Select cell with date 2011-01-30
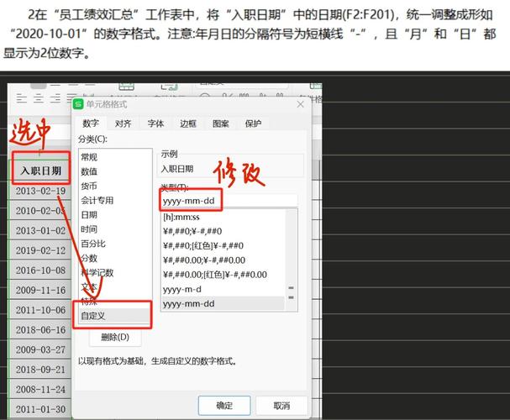The height and width of the screenshot is (420, 510). 40,409
